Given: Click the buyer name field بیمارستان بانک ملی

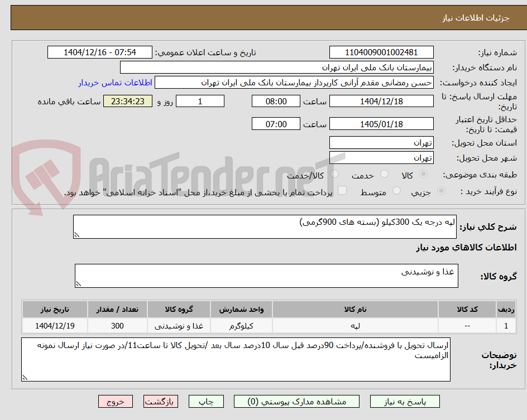Looking at the screenshot, I should click(x=276, y=67).
